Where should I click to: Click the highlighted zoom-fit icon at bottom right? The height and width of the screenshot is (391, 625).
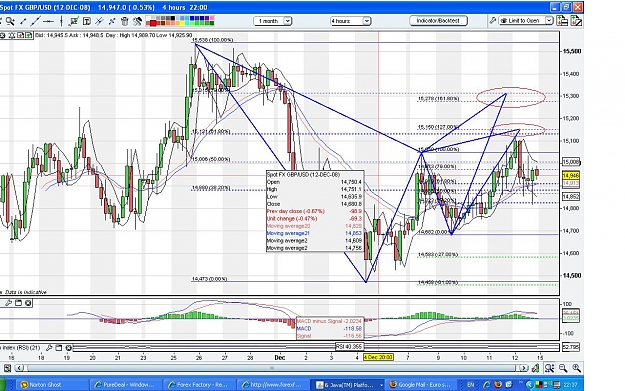pos(549,368)
